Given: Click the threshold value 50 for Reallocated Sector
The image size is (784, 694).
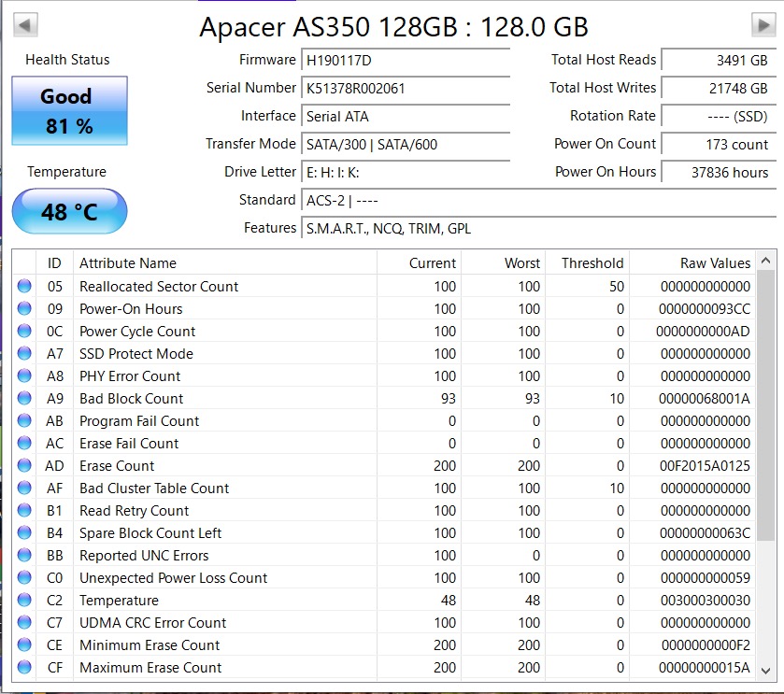Looking at the screenshot, I should (x=617, y=287).
